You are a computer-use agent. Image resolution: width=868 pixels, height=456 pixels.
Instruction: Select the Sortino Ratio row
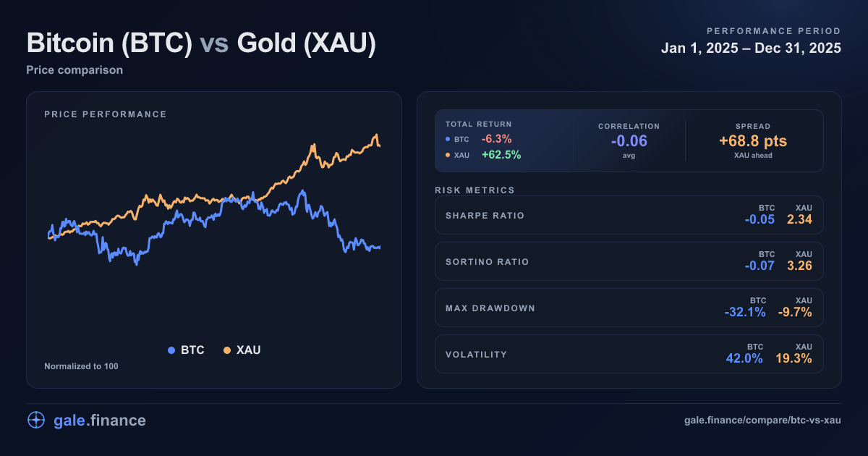click(x=629, y=261)
